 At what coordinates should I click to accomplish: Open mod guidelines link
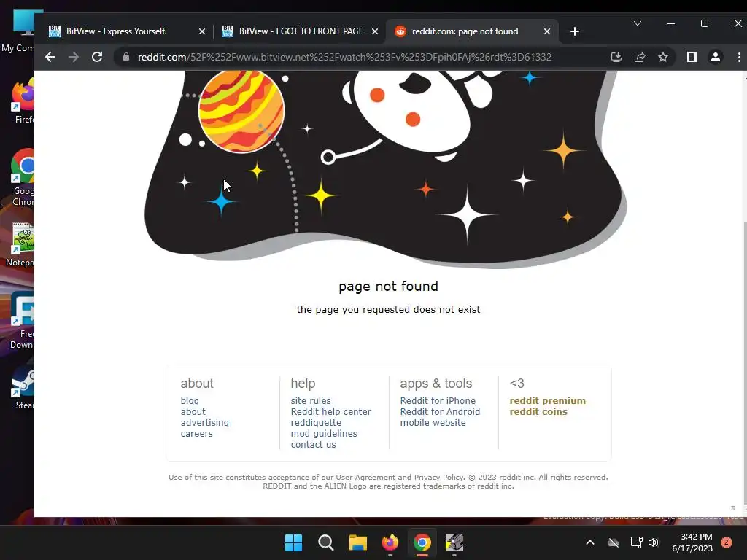pyautogui.click(x=324, y=433)
